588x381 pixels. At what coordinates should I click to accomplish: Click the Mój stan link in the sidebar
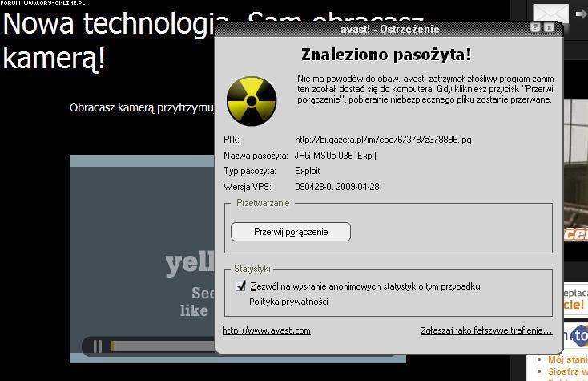click(x=568, y=359)
